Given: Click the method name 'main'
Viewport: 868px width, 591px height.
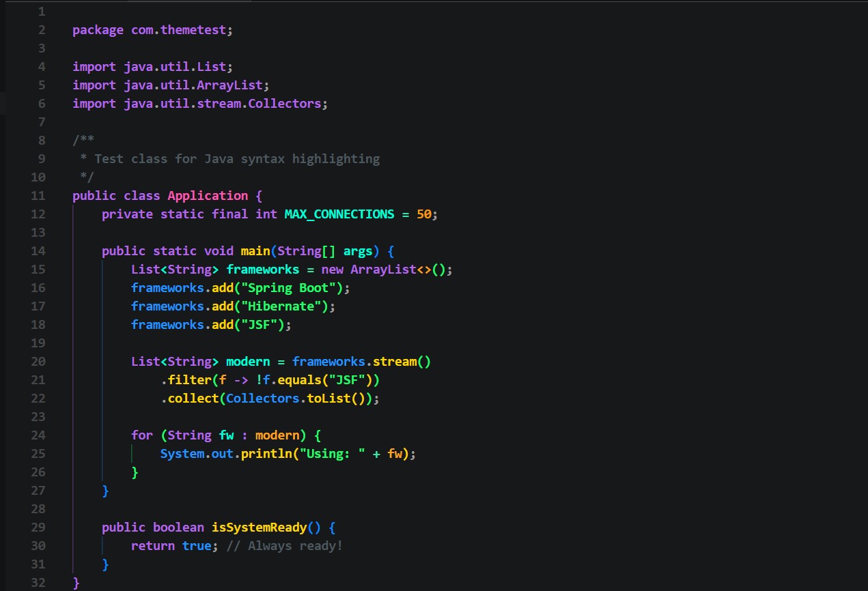Looking at the screenshot, I should coord(255,251).
